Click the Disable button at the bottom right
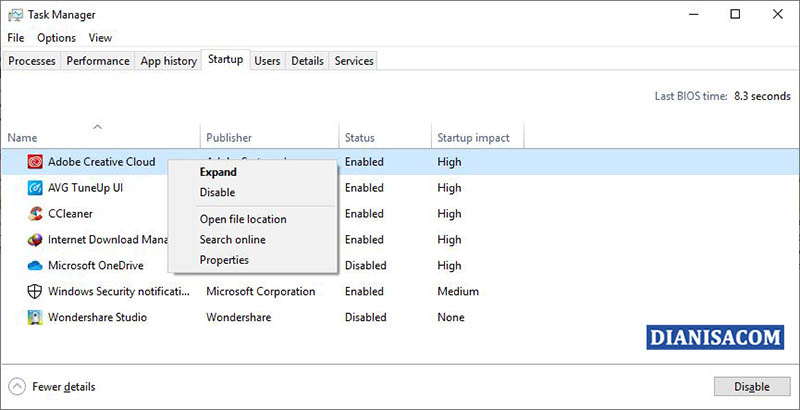Image resolution: width=800 pixels, height=410 pixels. coord(752,387)
